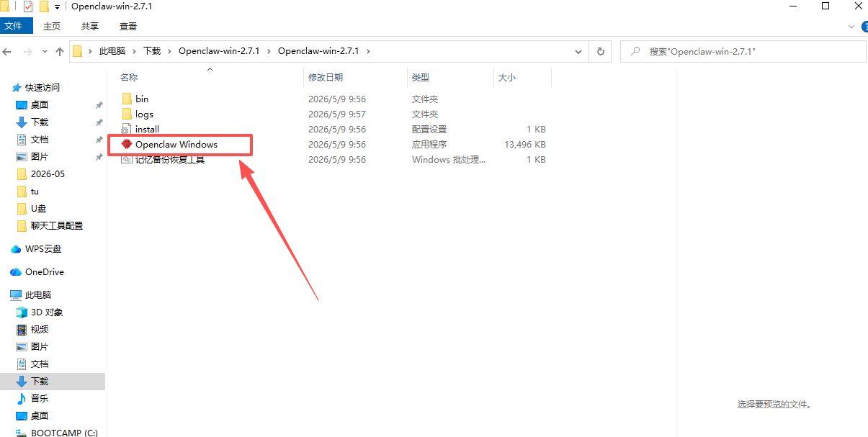Sort files by 修改日期 column
The image size is (868, 437).
(x=326, y=77)
